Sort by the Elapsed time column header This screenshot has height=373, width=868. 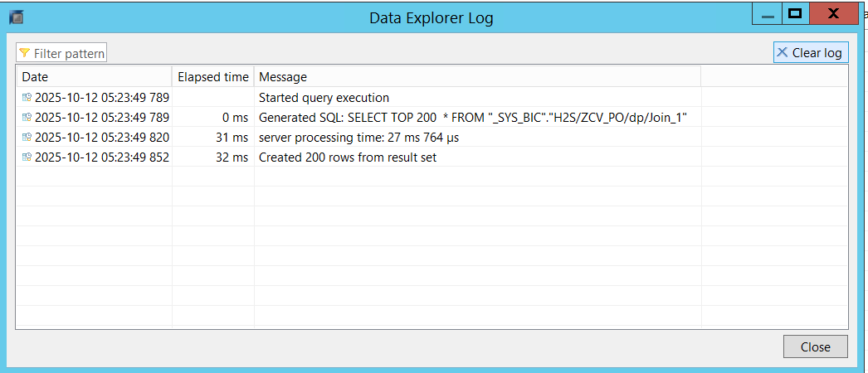(212, 77)
